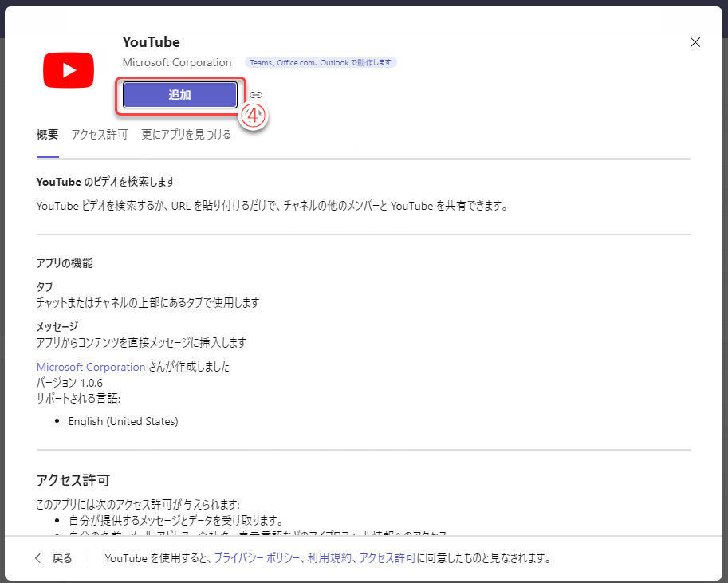Close the YouTube app dialog
This screenshot has width=728, height=583.
click(x=695, y=42)
